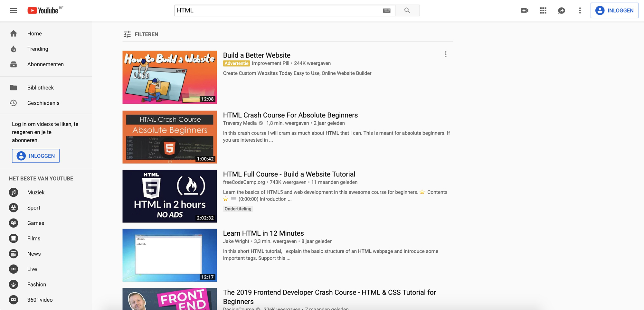Open the messages share icon
The height and width of the screenshot is (310, 644).
tap(562, 11)
